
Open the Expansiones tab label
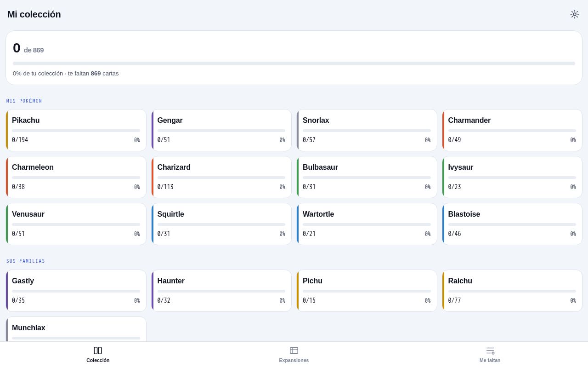294,360
